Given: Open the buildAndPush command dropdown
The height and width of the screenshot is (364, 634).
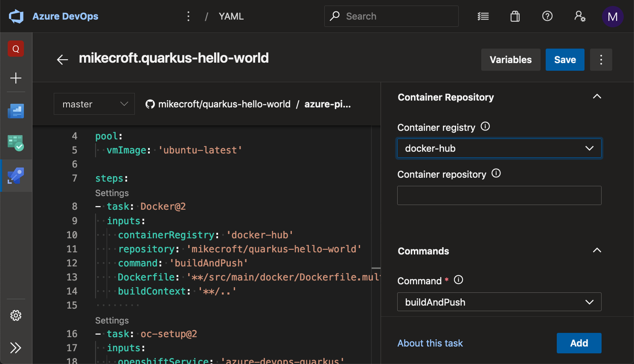Looking at the screenshot, I should [x=499, y=302].
